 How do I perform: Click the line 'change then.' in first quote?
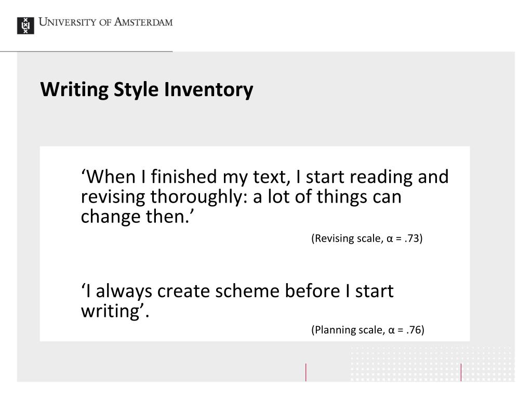click(137, 217)
